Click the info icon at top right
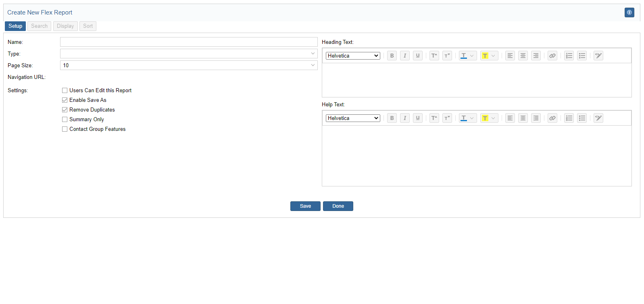Screen dimensions: 644x304 tap(629, 12)
